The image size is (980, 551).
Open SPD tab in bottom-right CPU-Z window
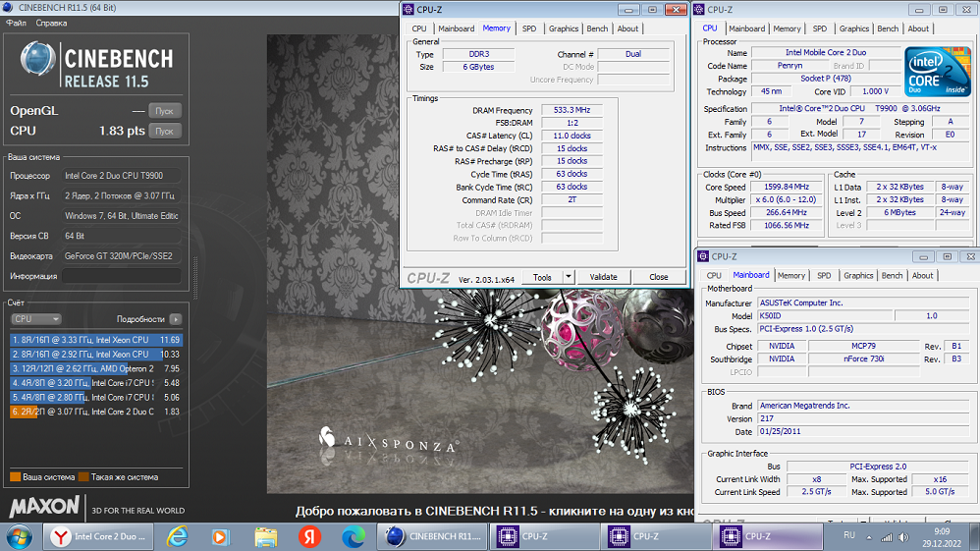[x=824, y=276]
